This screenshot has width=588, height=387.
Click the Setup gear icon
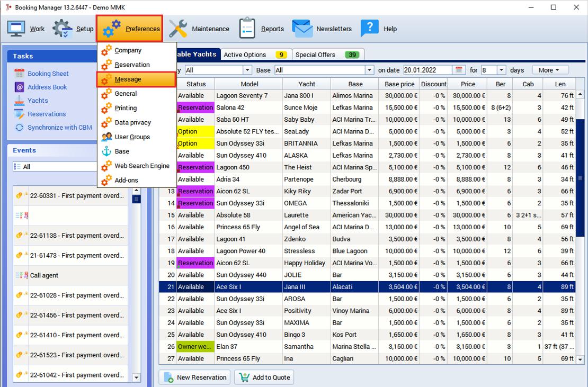[x=63, y=29]
